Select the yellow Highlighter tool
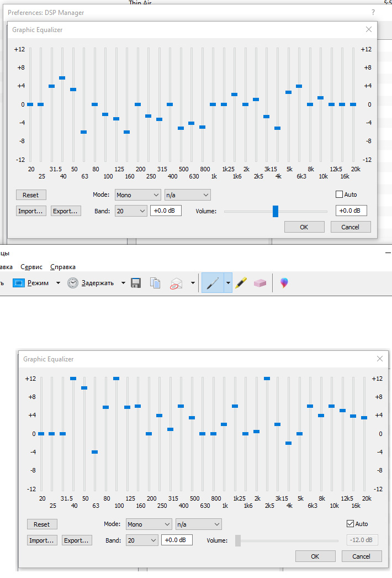The image size is (392, 578). tap(241, 283)
